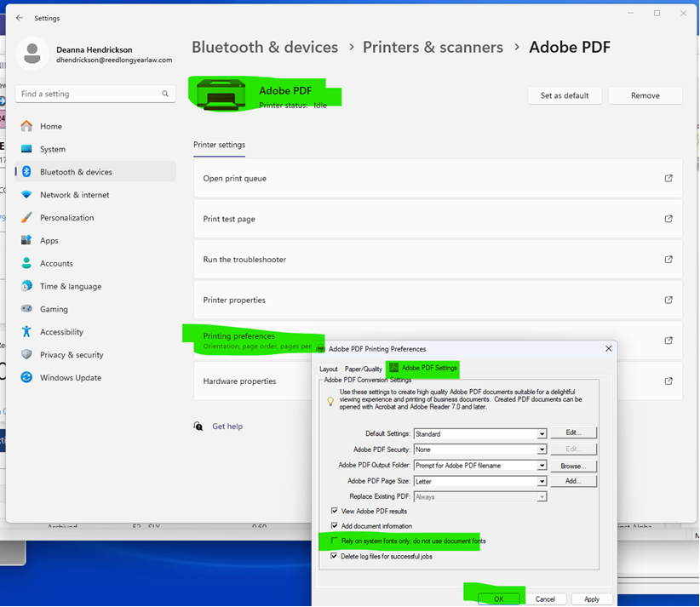
Task: Click the Set as default button
Action: click(x=565, y=95)
